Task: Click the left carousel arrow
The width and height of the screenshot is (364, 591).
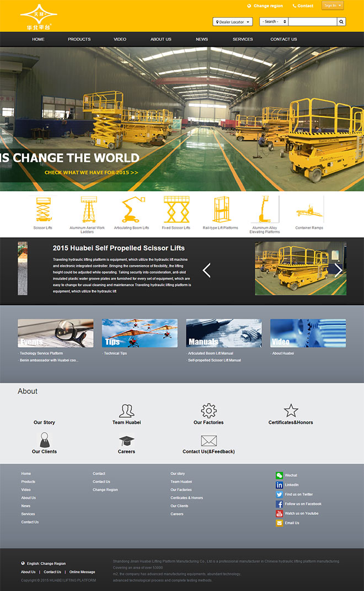Action: pyautogui.click(x=207, y=270)
